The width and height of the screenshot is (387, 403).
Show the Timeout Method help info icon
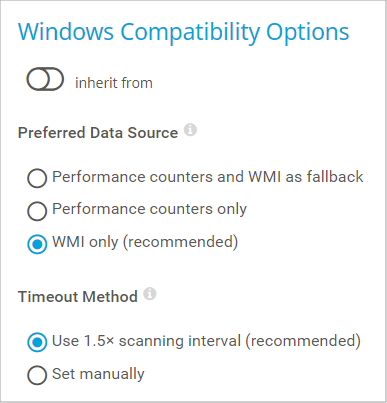coord(150,294)
